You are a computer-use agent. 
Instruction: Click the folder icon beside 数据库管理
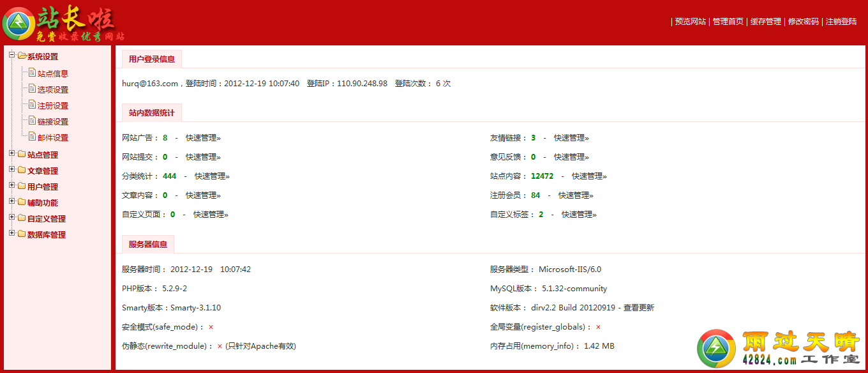tap(22, 234)
